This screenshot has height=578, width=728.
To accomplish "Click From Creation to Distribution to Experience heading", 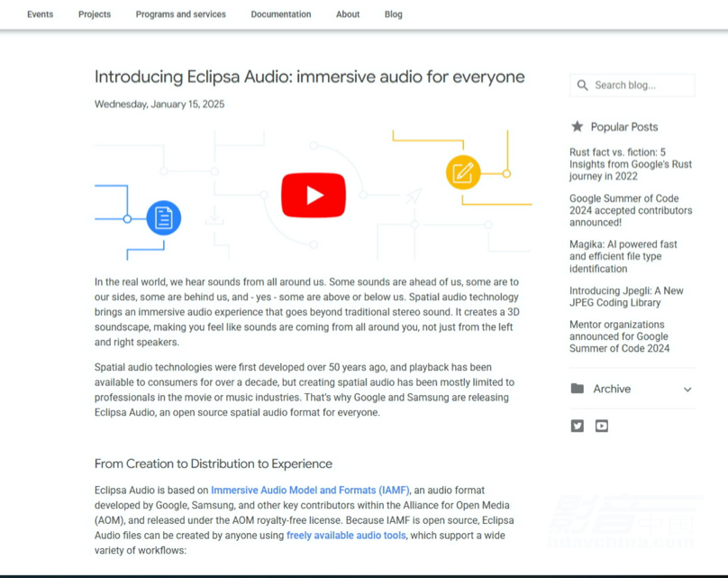I will 214,463.
